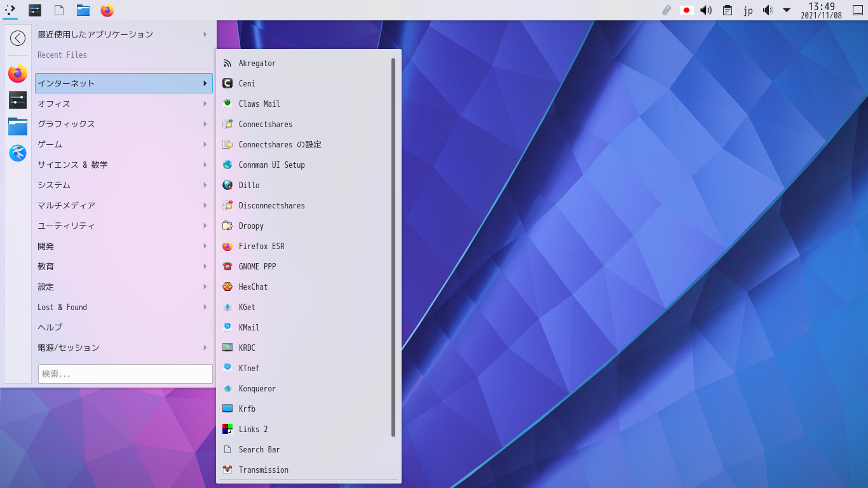Viewport: 868px width, 488px height.
Task: Click the Connman UI Setup globe icon
Action: click(227, 165)
